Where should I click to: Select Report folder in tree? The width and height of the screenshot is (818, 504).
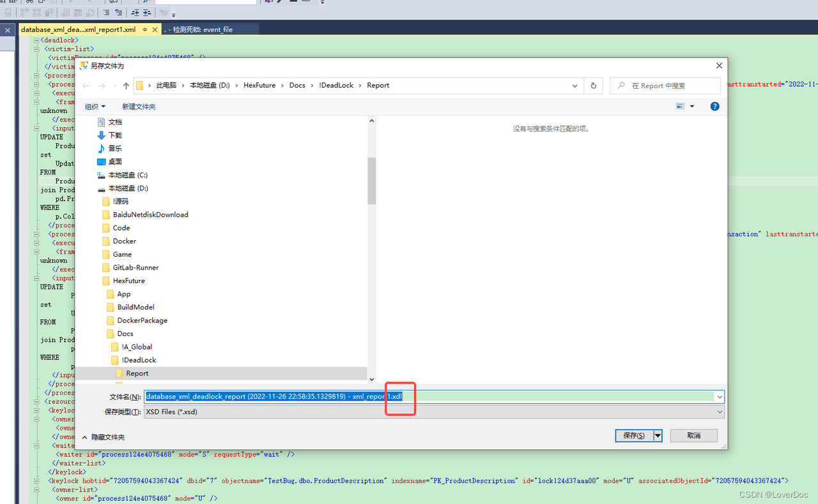(137, 374)
